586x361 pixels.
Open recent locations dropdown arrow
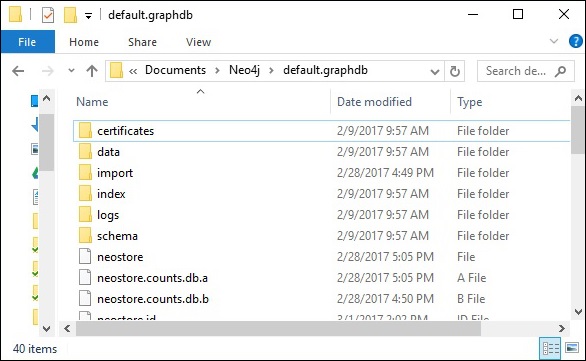coord(71,70)
